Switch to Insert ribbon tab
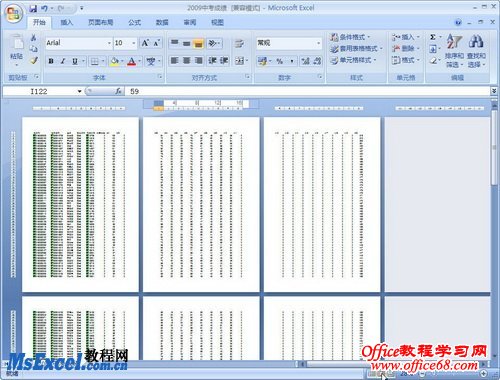The image size is (500, 380). click(66, 22)
